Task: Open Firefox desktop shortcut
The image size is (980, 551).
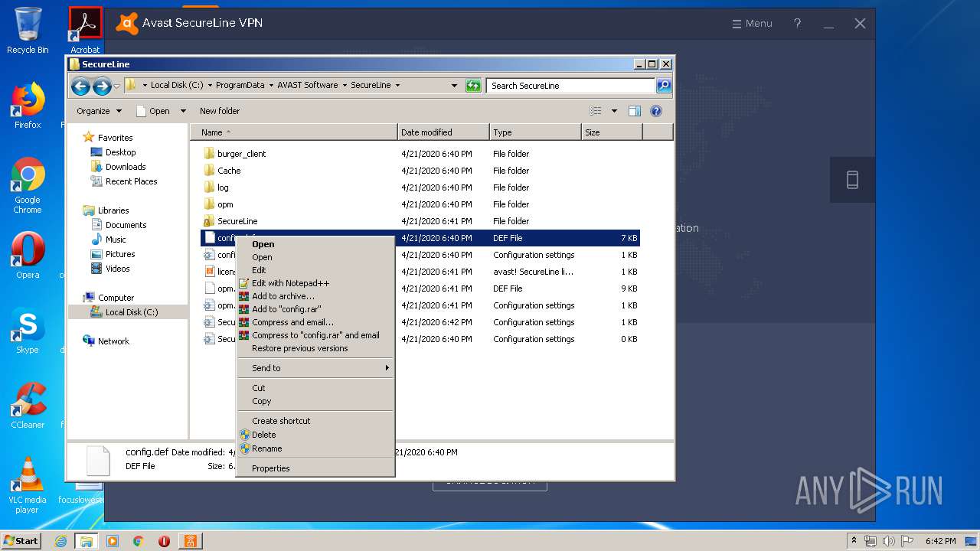Action: point(28,106)
